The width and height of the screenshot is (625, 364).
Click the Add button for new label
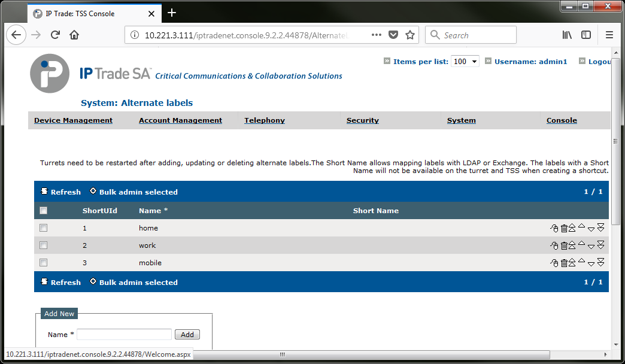pyautogui.click(x=187, y=335)
